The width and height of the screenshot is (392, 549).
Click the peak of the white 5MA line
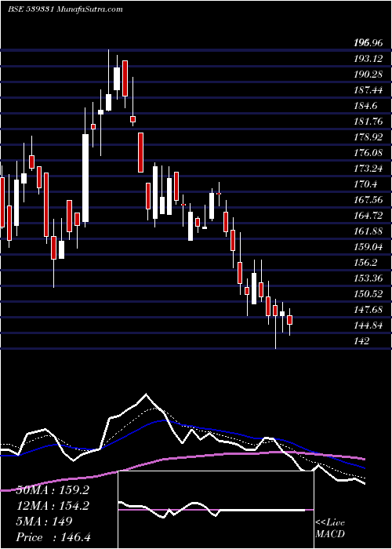[x=147, y=394]
